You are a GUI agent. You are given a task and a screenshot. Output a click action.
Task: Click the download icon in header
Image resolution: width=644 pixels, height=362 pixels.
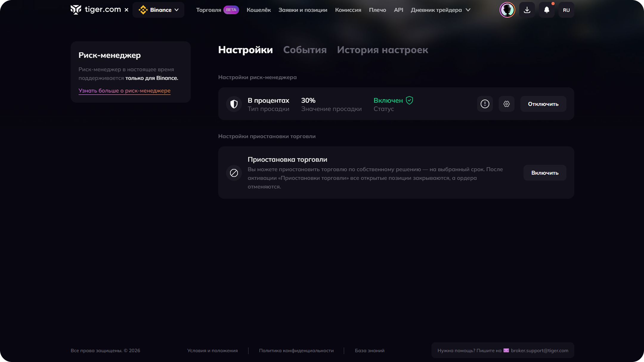point(527,10)
